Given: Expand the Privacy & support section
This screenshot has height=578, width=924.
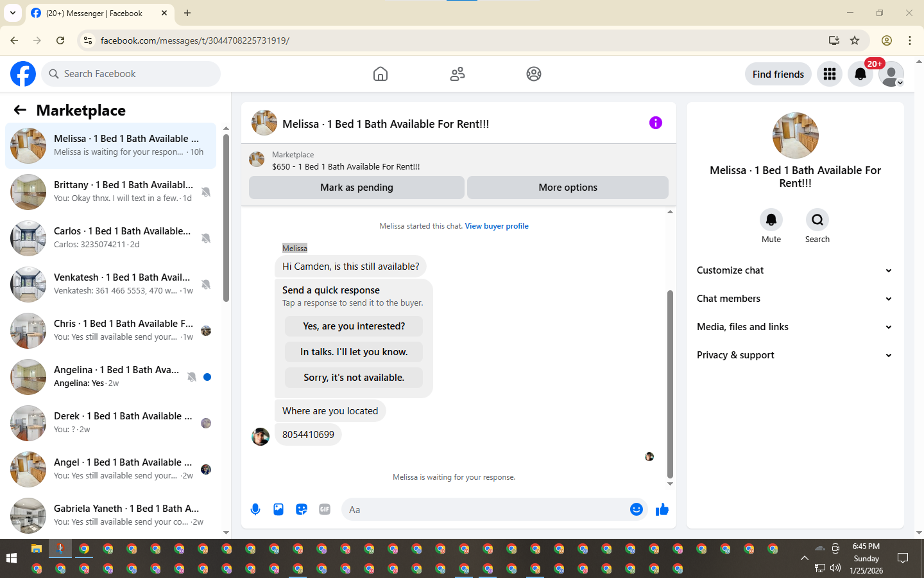Looking at the screenshot, I should coord(794,355).
